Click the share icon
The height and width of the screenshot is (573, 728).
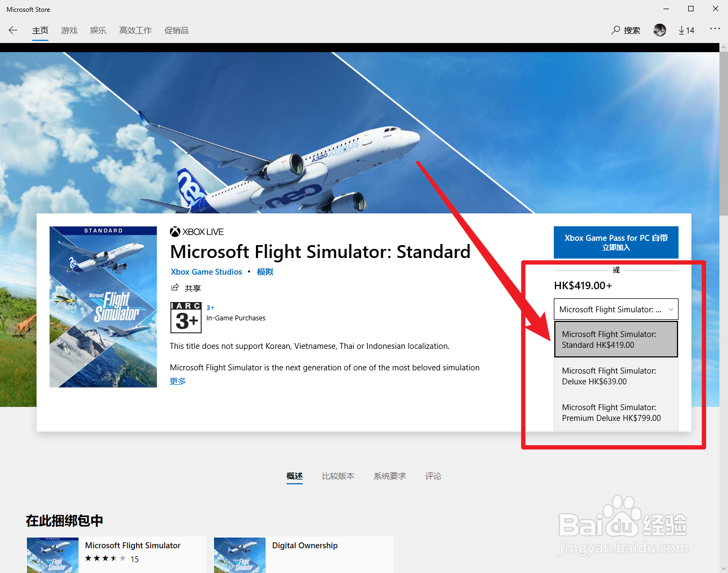pyautogui.click(x=175, y=288)
